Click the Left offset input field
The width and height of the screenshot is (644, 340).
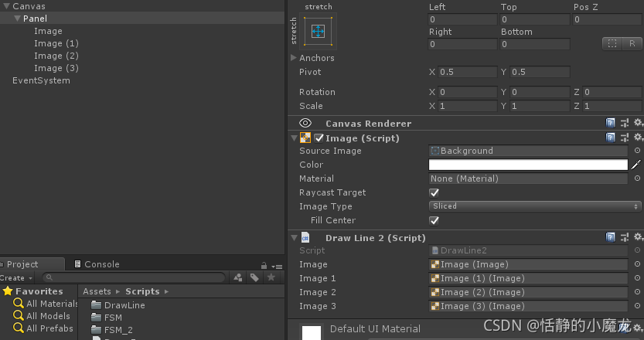coord(462,19)
